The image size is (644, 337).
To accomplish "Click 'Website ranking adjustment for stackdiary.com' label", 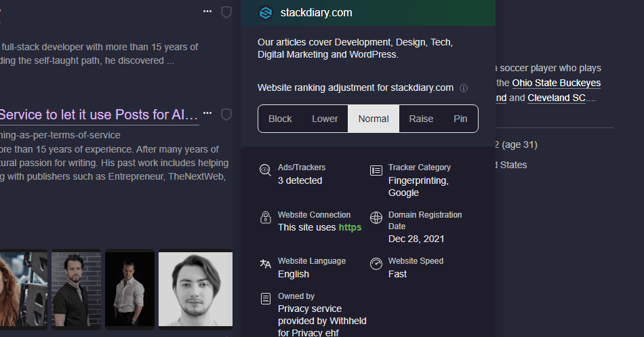I will point(355,87).
